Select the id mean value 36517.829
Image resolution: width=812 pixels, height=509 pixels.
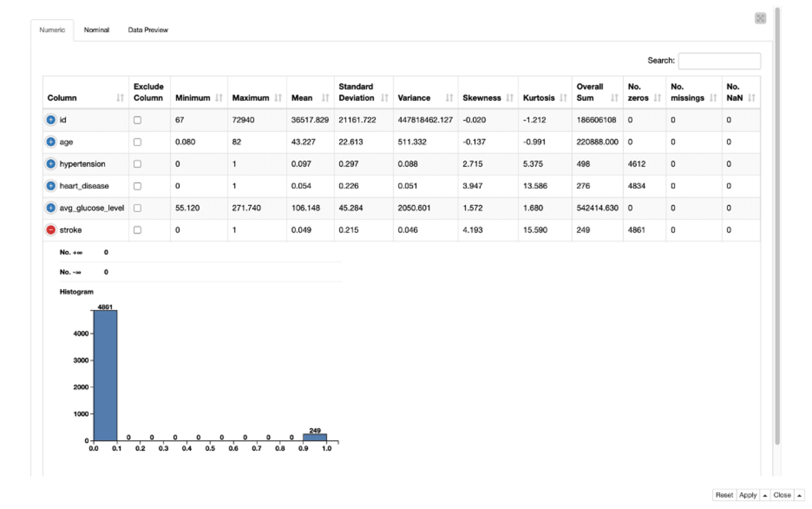click(x=310, y=120)
